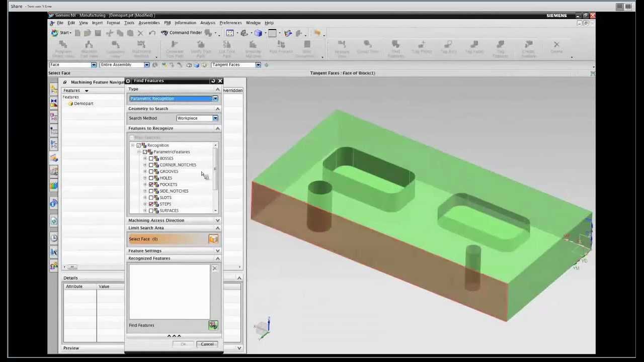Check the HOLES checkbox
The height and width of the screenshot is (362, 644).
click(151, 178)
